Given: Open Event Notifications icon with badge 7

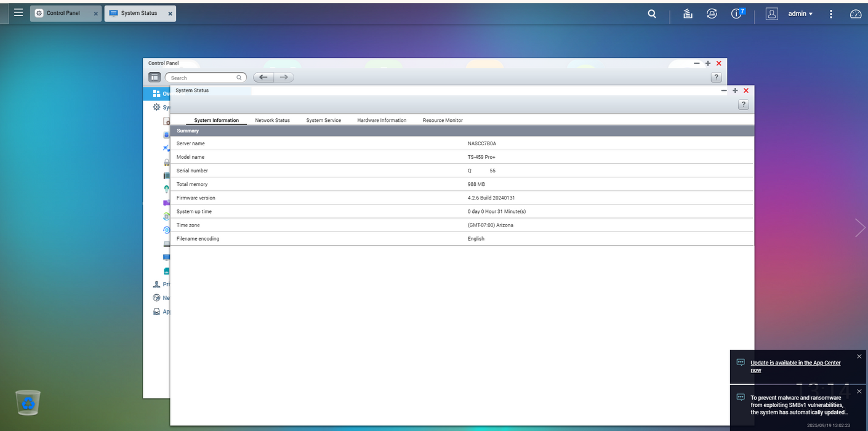Looking at the screenshot, I should [x=737, y=13].
